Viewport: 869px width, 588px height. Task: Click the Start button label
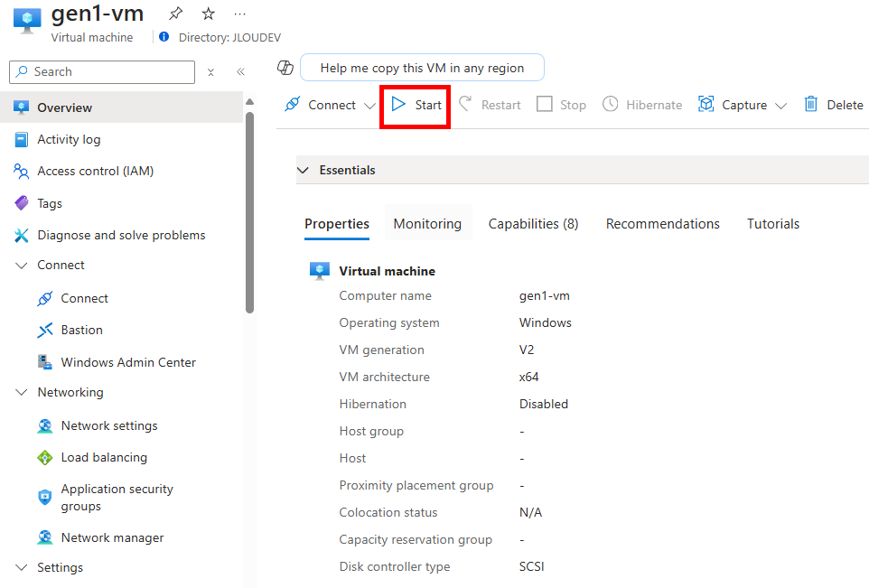(428, 105)
